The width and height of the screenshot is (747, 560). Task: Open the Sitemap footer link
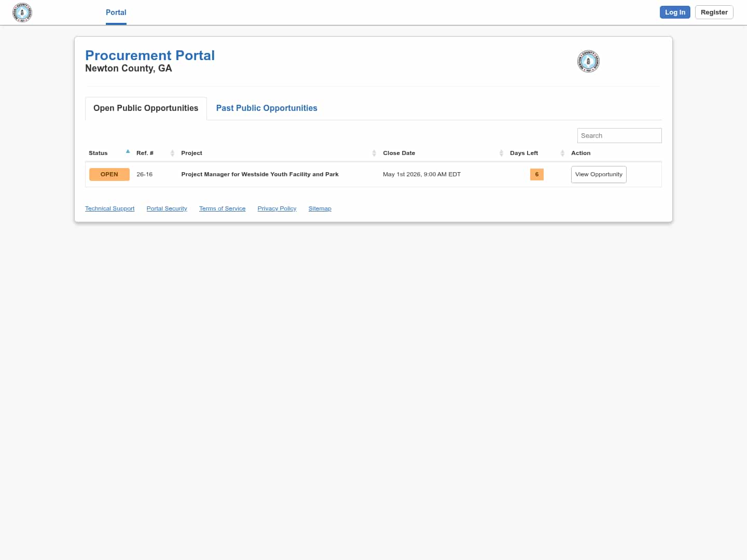[x=320, y=208]
